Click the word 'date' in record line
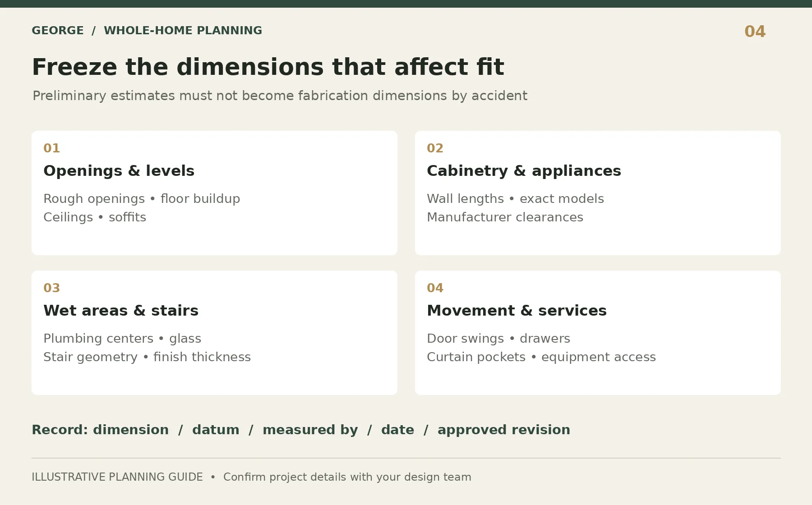This screenshot has height=505, width=812. [x=397, y=430]
